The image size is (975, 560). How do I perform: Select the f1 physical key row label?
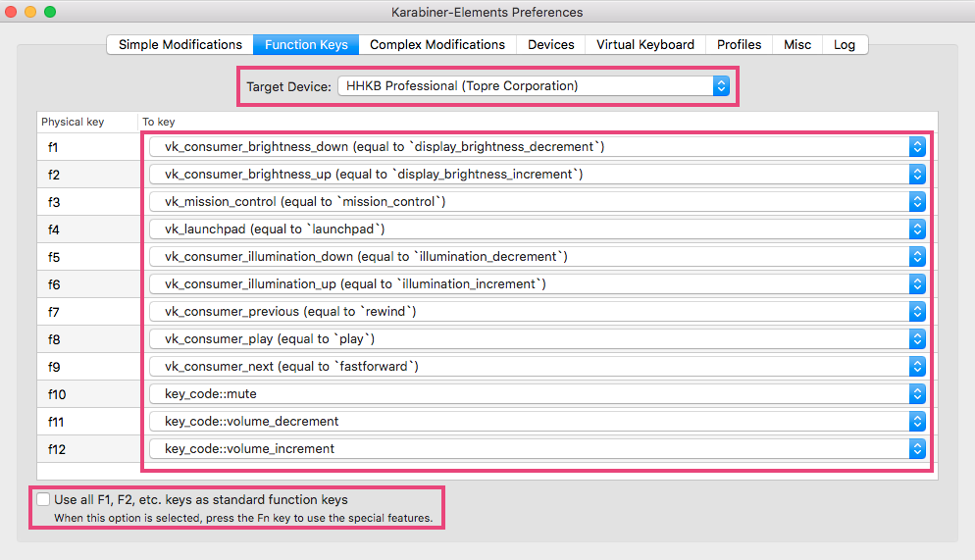point(53,147)
